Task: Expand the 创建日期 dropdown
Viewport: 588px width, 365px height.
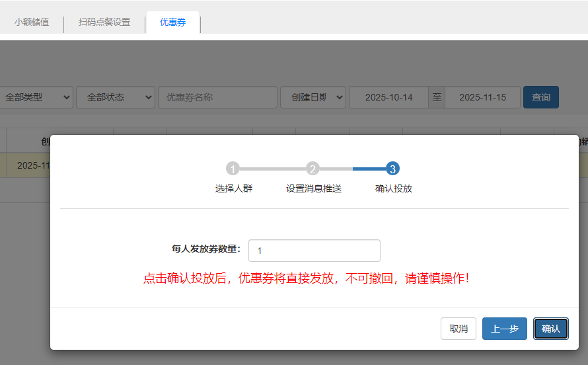Action: coord(312,97)
